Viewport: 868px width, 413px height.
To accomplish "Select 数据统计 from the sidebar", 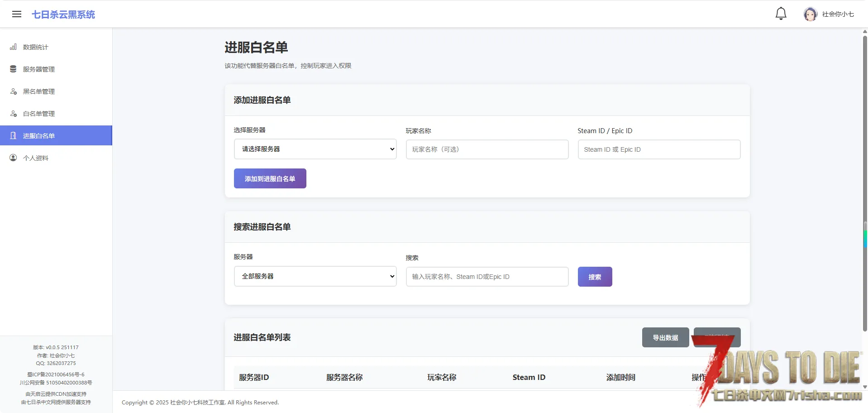I will [x=36, y=47].
